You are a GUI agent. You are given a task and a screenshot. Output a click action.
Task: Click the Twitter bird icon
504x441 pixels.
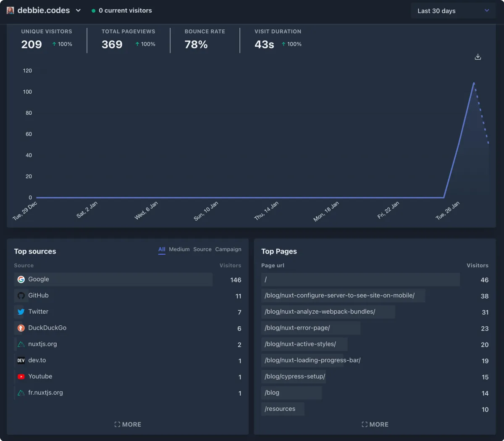coord(21,312)
